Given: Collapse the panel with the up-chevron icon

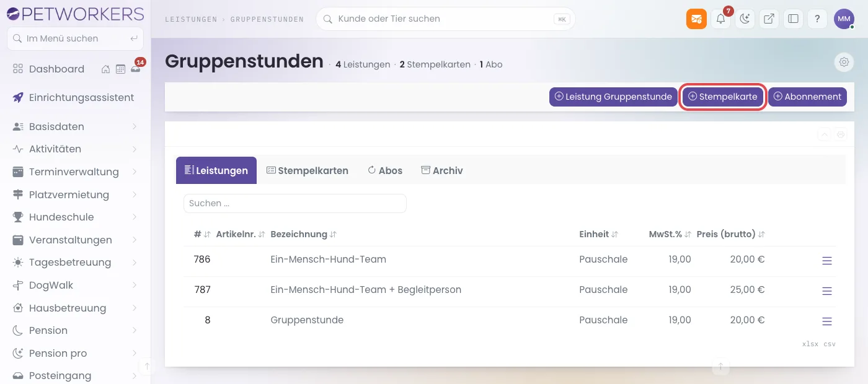Looking at the screenshot, I should click(x=825, y=134).
